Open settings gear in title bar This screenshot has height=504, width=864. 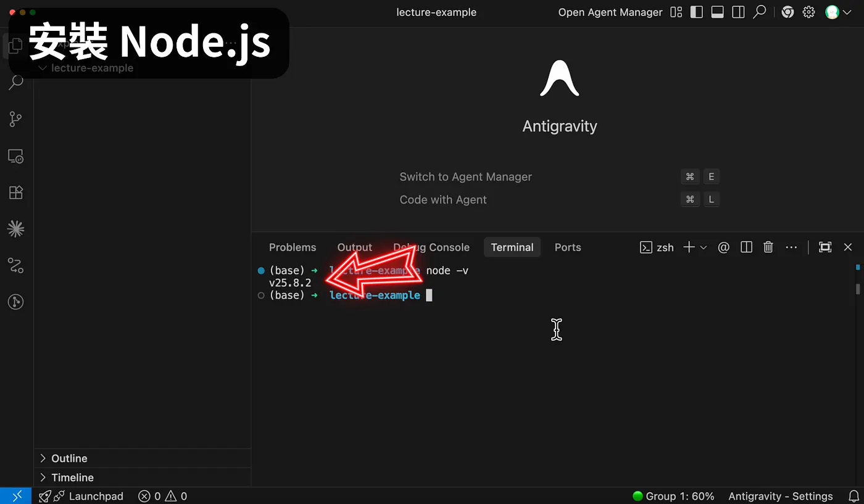808,12
